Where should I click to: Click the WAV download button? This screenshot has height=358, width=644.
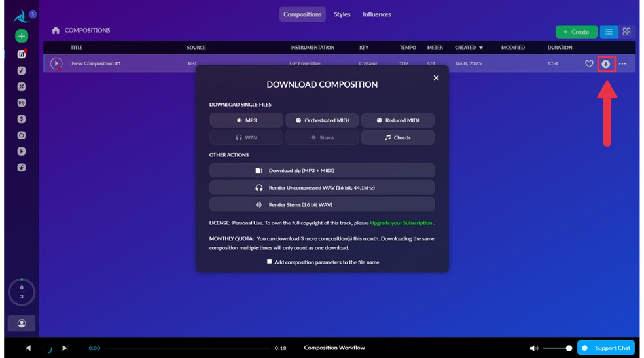coord(246,137)
